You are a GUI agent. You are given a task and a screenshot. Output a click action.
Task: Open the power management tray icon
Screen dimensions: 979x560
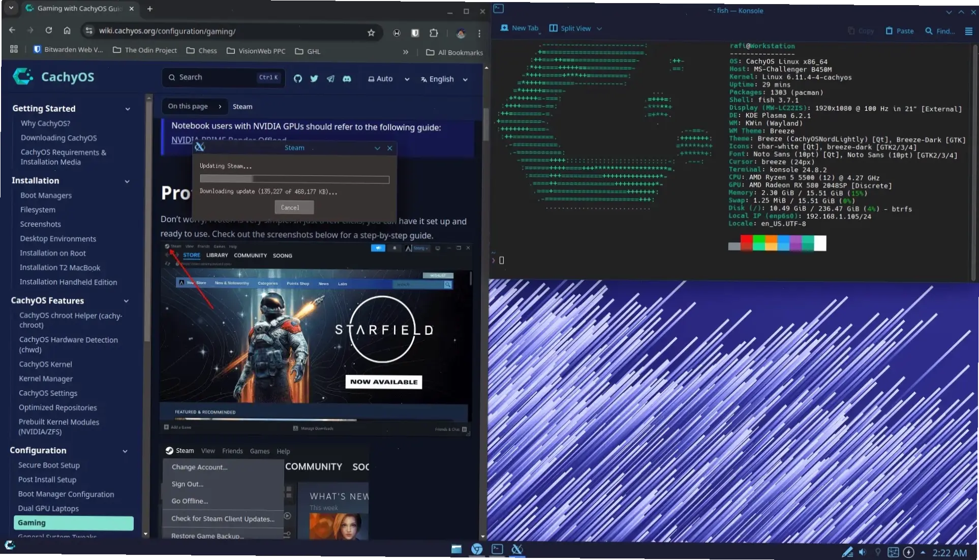909,552
